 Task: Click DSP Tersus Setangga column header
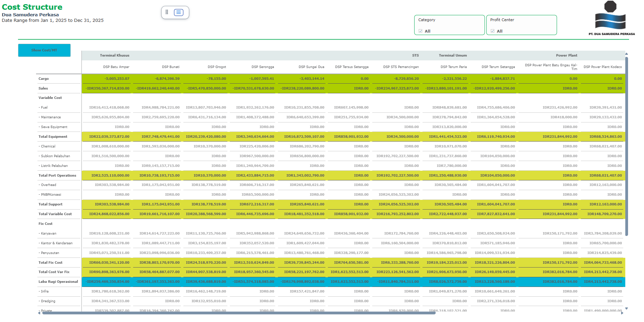(351, 67)
